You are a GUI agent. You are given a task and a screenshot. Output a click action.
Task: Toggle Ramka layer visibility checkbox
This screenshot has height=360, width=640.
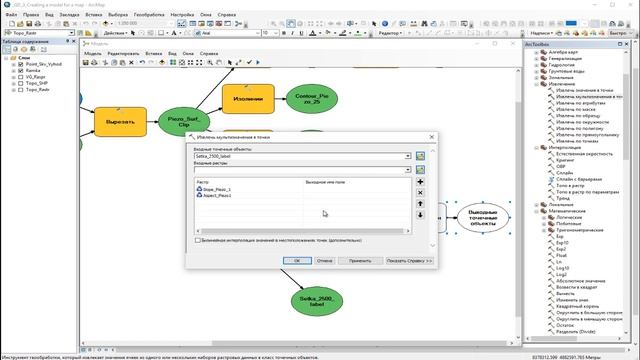click(20, 71)
